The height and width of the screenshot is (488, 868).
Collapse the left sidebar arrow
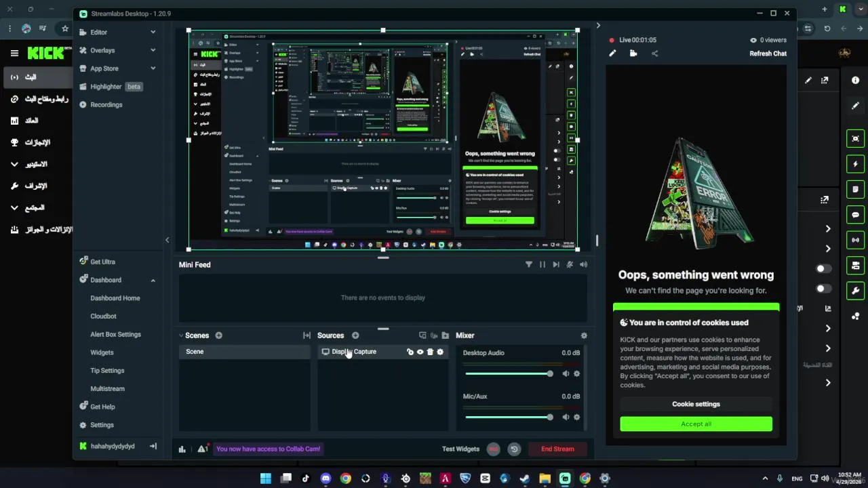point(167,240)
